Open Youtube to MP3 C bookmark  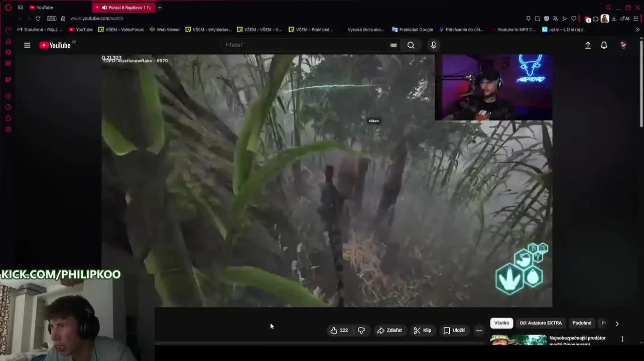tap(513, 30)
